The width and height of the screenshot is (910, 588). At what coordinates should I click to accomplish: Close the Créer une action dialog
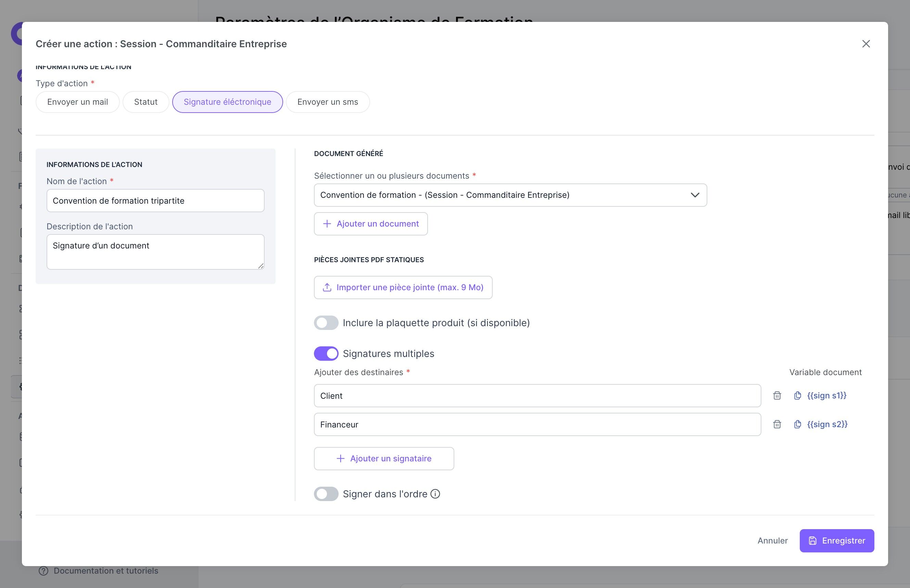(866, 44)
